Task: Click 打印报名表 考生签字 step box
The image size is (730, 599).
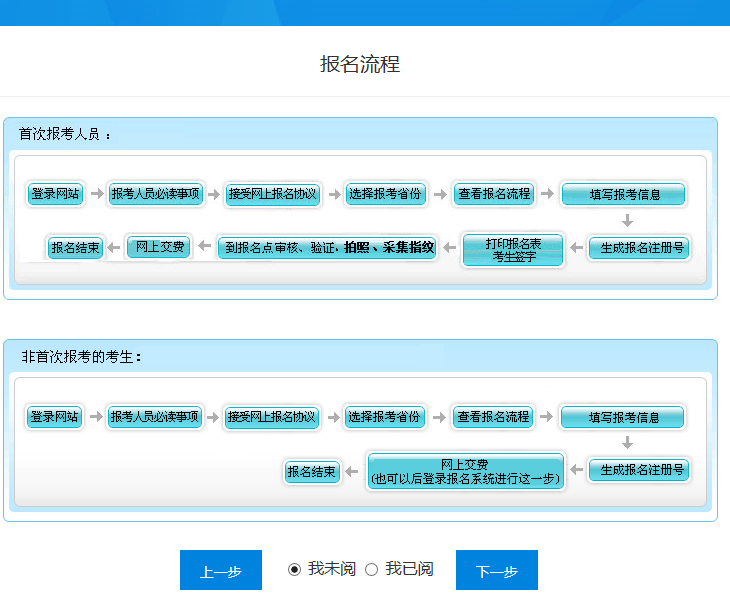Action: tap(513, 250)
